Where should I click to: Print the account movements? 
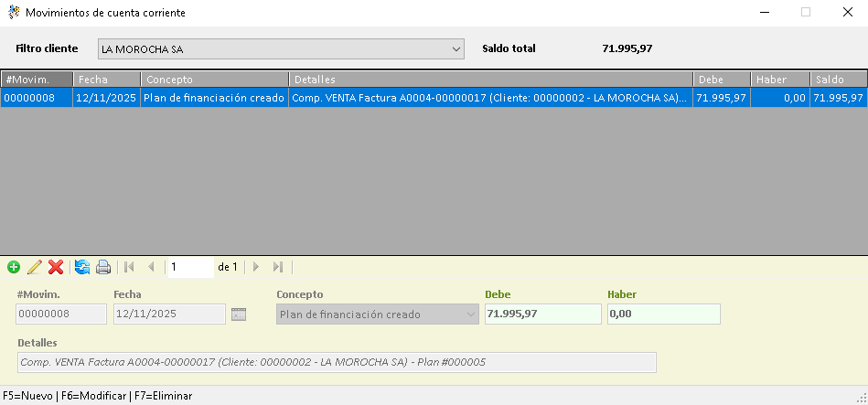103,267
